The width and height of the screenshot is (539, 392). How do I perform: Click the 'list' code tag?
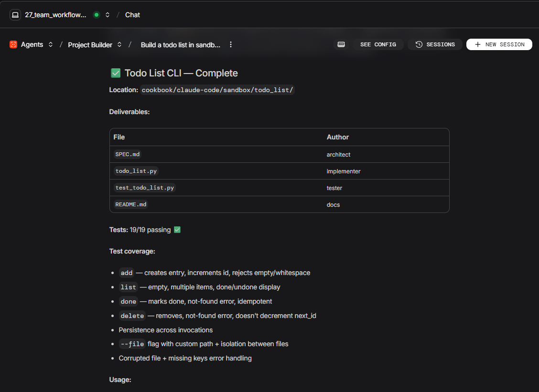coord(128,287)
